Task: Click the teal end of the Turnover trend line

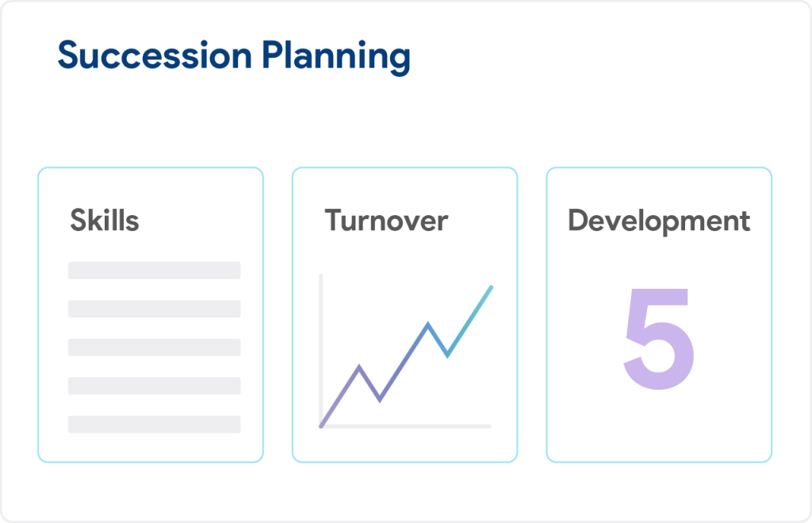Action: [490, 288]
